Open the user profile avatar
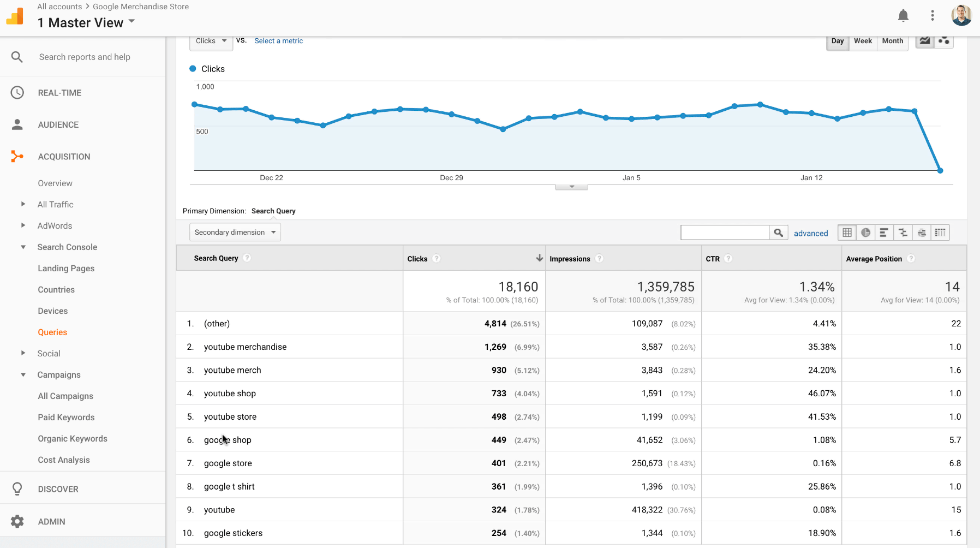The width and height of the screenshot is (980, 548). point(961,16)
